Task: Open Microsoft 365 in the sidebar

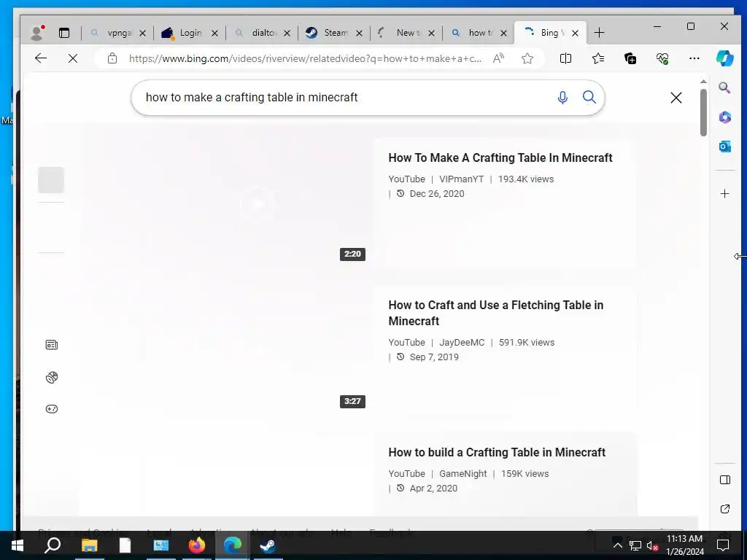Action: [x=724, y=117]
